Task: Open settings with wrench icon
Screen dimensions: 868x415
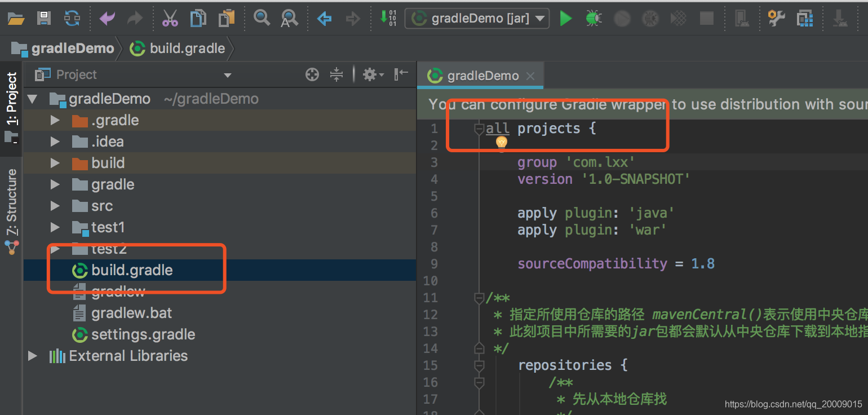Action: click(777, 19)
